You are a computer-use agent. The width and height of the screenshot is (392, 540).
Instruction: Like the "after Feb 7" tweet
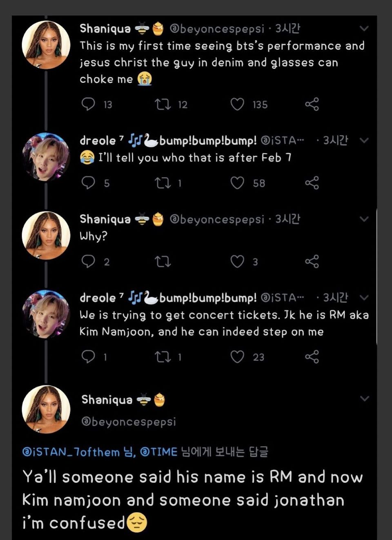point(237,182)
